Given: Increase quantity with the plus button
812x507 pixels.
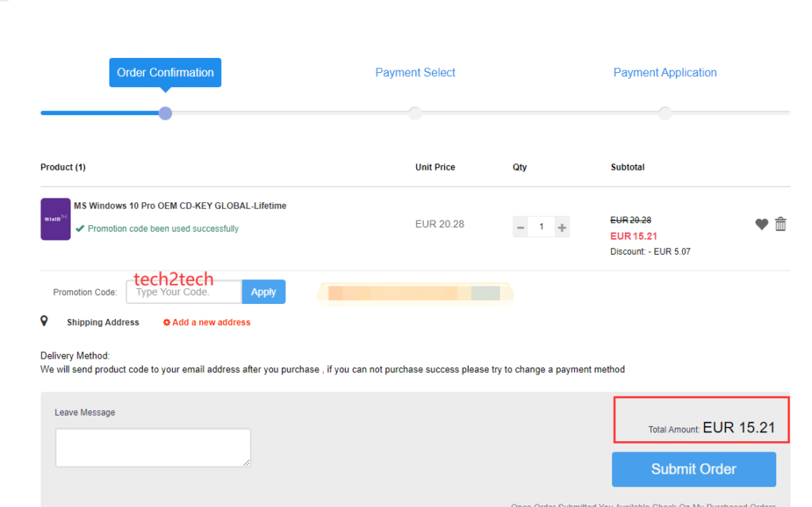Looking at the screenshot, I should click(562, 228).
